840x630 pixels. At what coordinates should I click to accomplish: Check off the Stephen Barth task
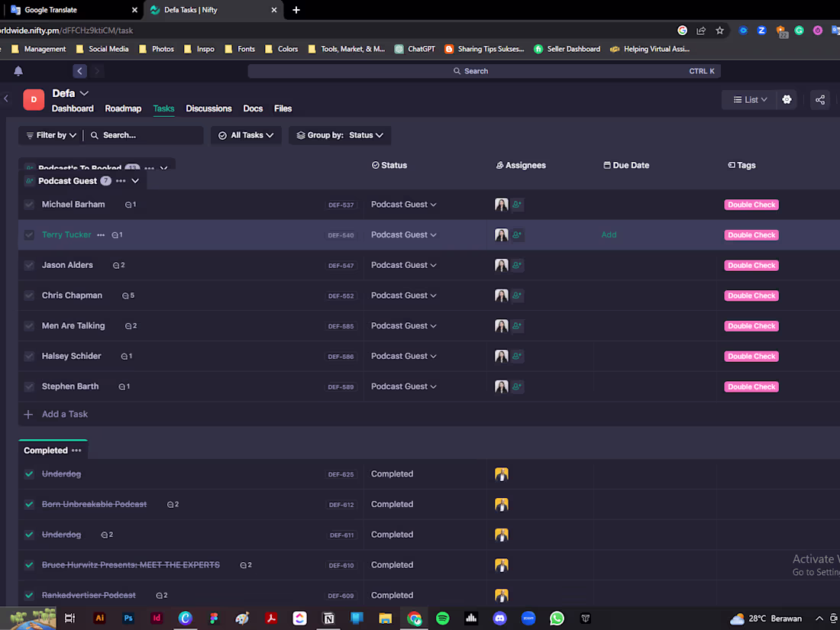click(30, 386)
